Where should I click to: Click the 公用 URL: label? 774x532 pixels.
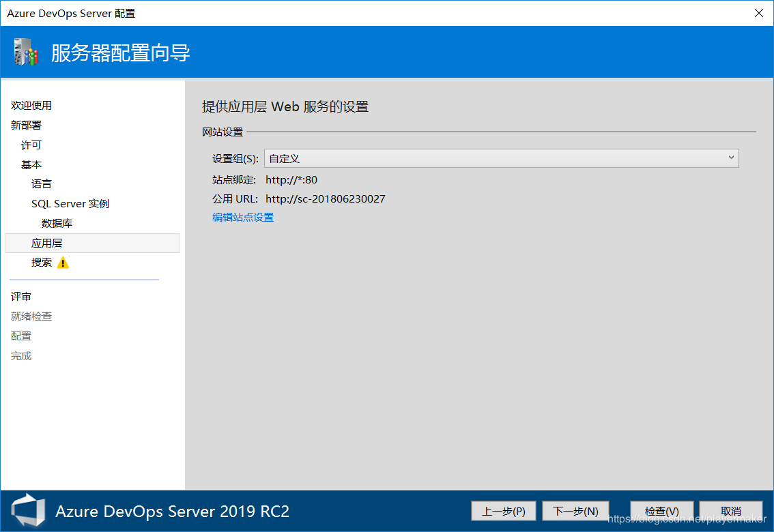[x=235, y=199]
